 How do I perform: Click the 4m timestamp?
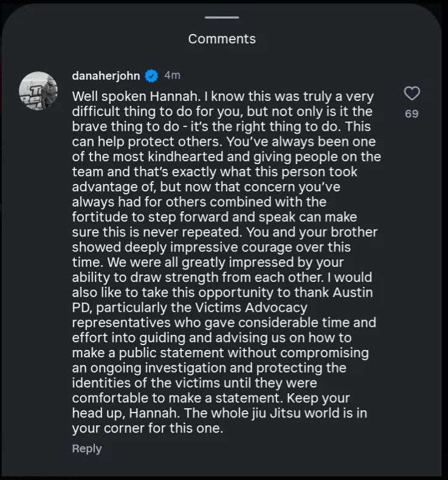click(x=172, y=75)
